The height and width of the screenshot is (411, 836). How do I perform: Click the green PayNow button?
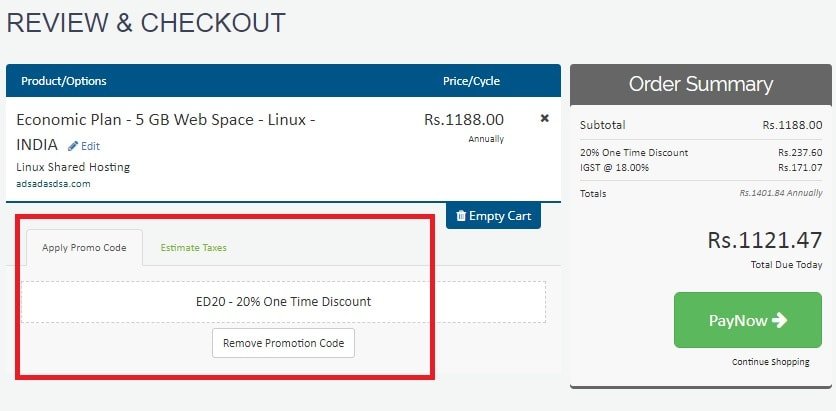point(747,320)
